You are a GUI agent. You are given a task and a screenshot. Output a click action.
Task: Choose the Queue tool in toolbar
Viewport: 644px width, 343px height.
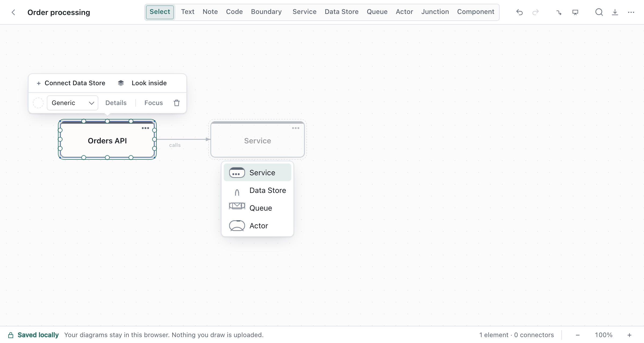(377, 12)
